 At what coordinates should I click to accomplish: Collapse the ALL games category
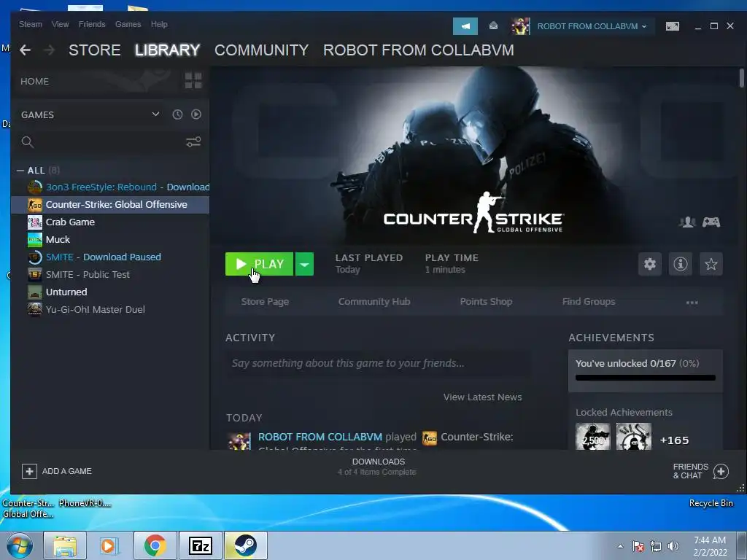(x=20, y=171)
